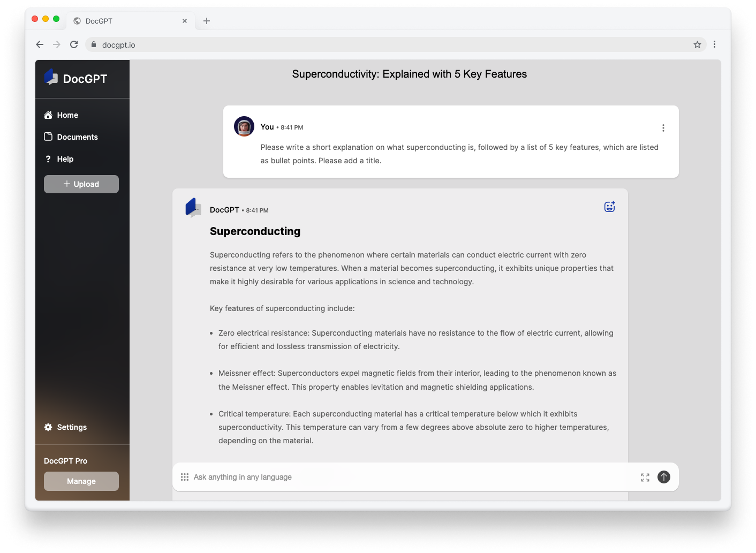Click the add-reaction smiley icon on DocGPT's reply

[609, 206]
